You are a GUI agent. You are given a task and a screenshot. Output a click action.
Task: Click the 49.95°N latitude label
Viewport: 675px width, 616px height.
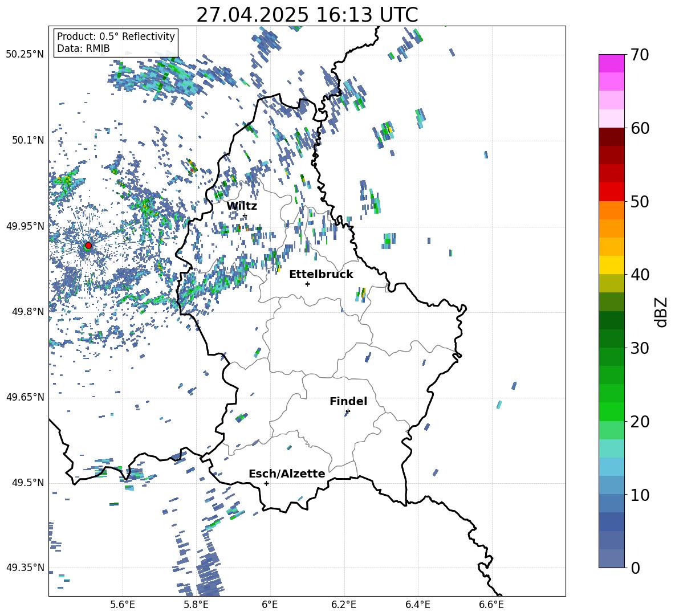(x=25, y=226)
